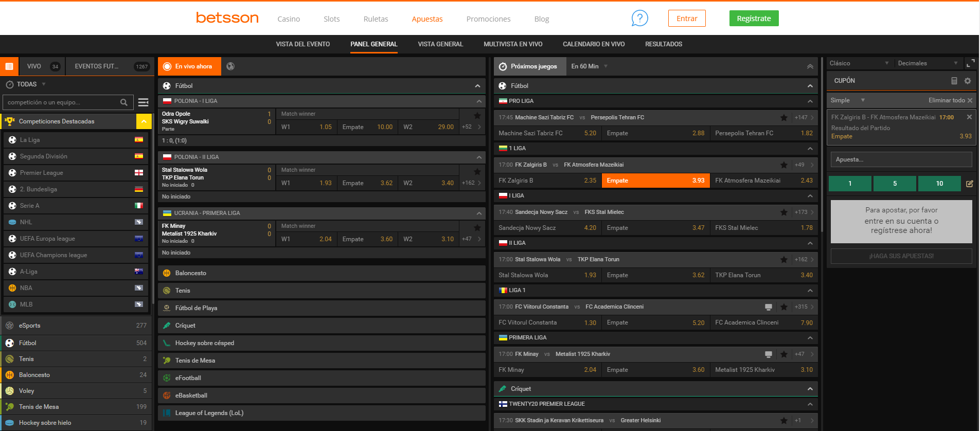Click the Apuesta stake input field

(x=901, y=159)
